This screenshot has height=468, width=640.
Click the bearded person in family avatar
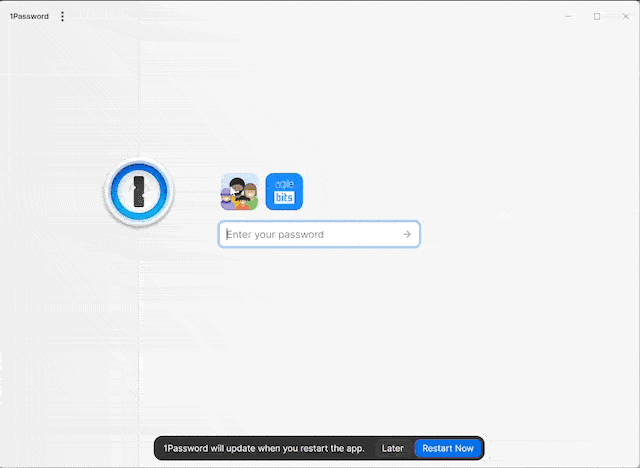coord(237,187)
